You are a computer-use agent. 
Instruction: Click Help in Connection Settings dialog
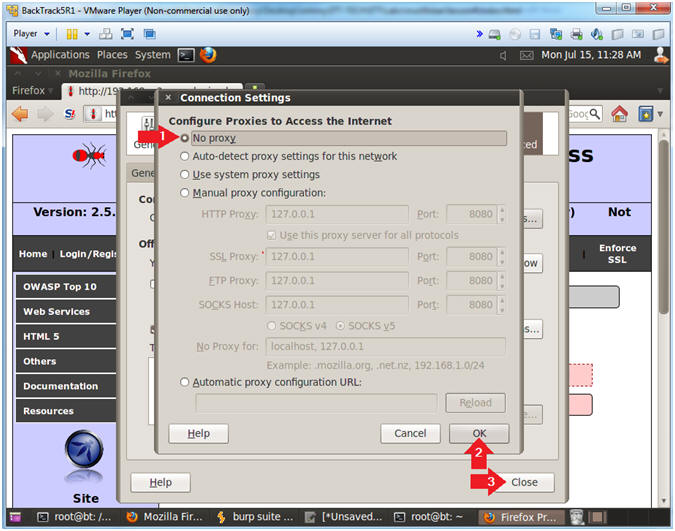(x=198, y=433)
